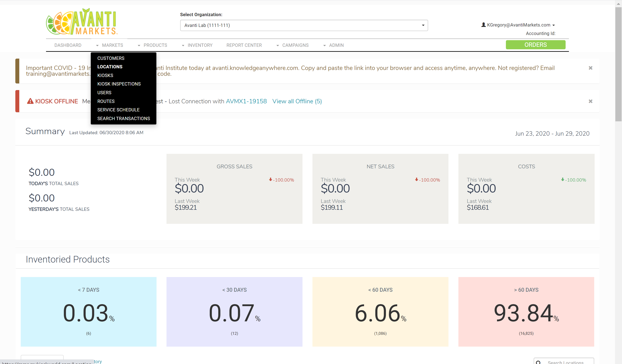Open the AVMX1-19158 kiosk link
This screenshot has width=622, height=364.
(x=246, y=101)
